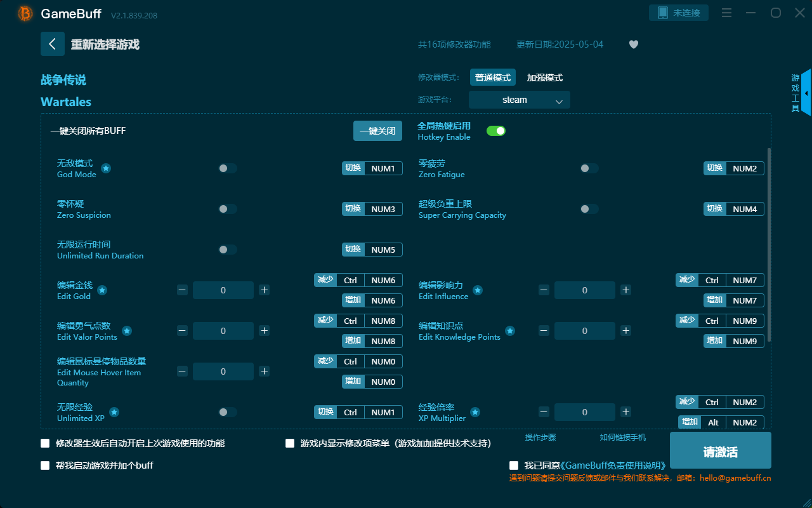Select the 普通模式 mode tab
This screenshot has height=508, width=812.
tap(493, 77)
